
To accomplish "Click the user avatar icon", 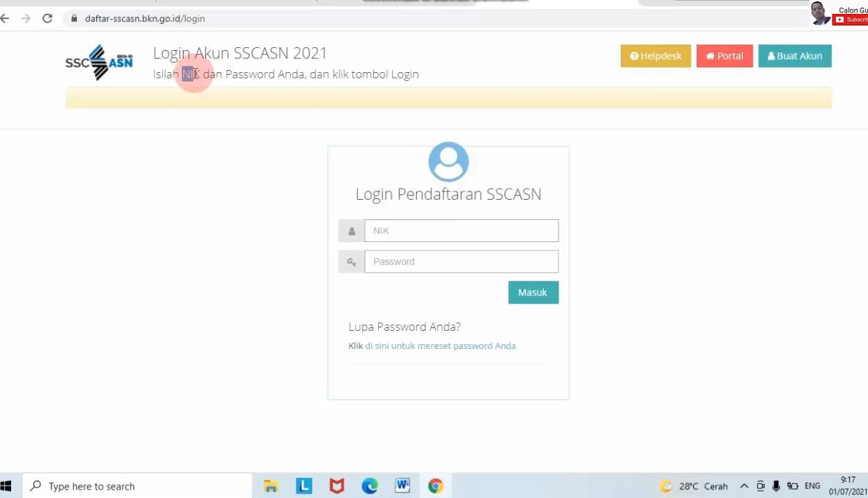I will point(448,162).
